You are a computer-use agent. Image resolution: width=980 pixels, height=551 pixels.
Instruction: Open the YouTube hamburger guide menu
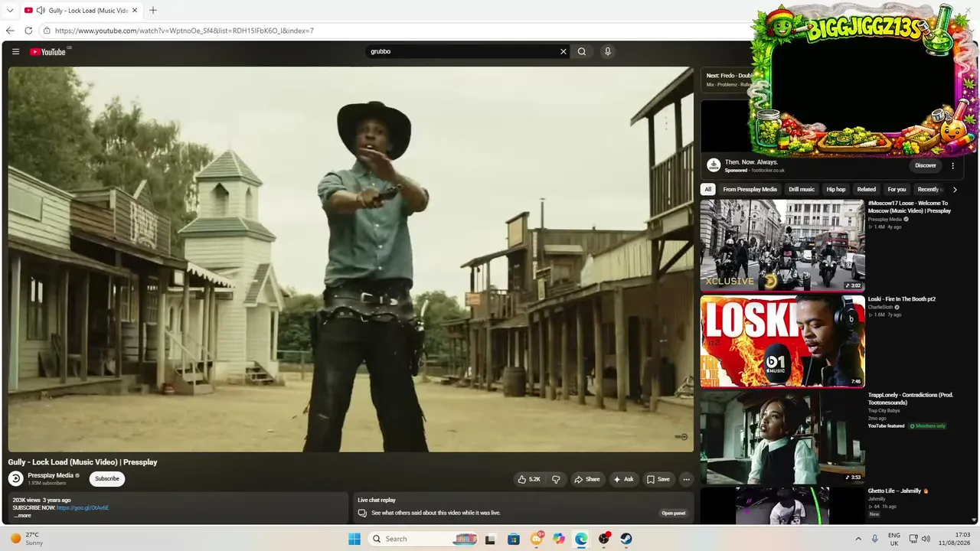tap(15, 52)
